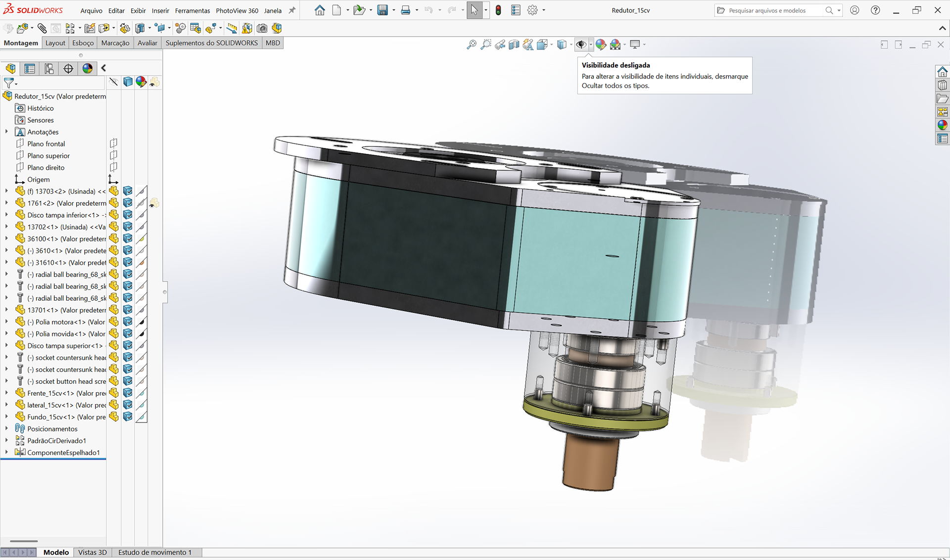Expand the Anotações tree node
The image size is (950, 560).
click(6, 132)
